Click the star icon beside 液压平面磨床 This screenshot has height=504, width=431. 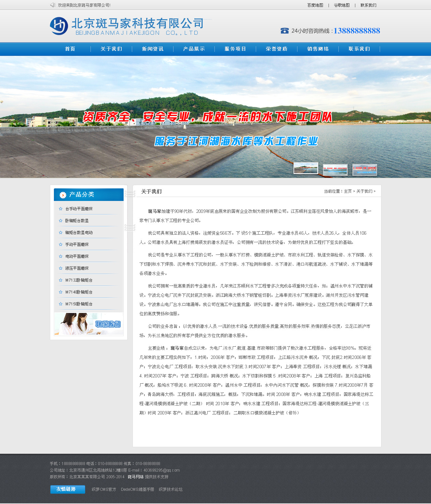coord(60,268)
